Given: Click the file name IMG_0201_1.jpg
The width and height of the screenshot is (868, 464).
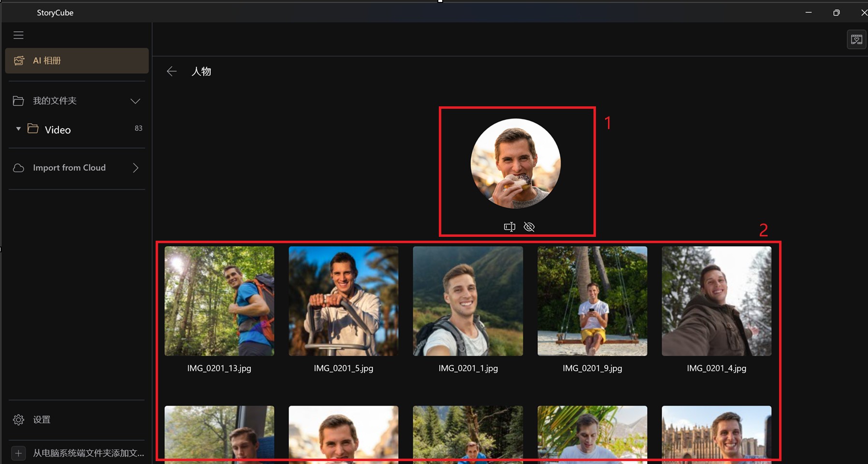Looking at the screenshot, I should pyautogui.click(x=468, y=368).
